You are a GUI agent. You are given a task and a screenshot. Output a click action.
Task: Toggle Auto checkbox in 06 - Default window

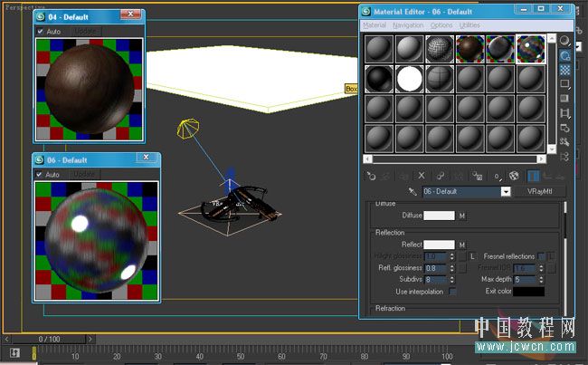point(39,174)
